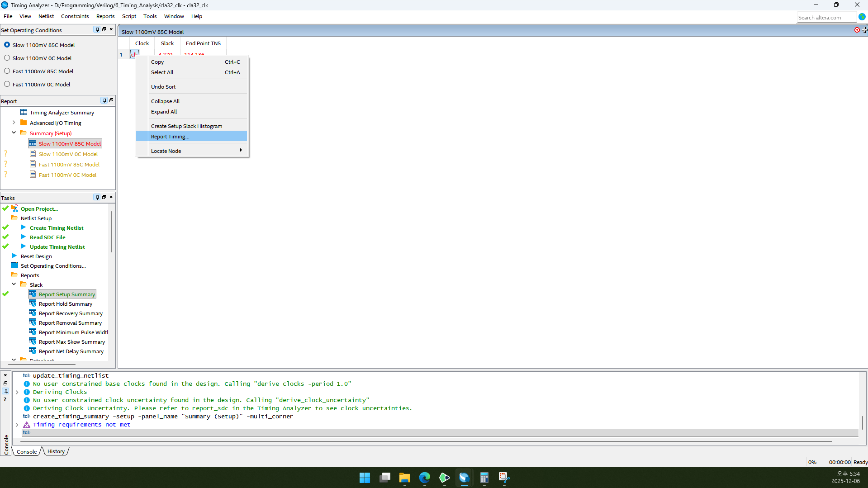Collapse the Summary (Setup) report folder
The height and width of the screenshot is (488, 868).
14,133
